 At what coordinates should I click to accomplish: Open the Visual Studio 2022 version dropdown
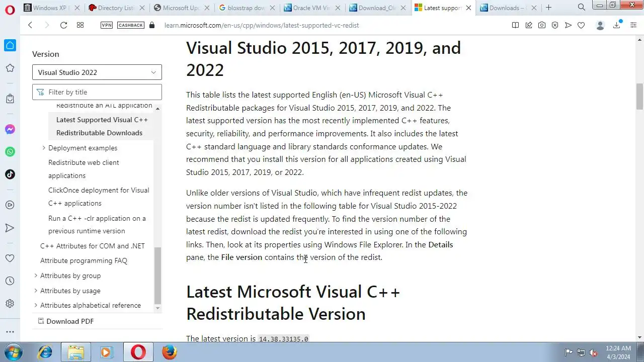97,72
